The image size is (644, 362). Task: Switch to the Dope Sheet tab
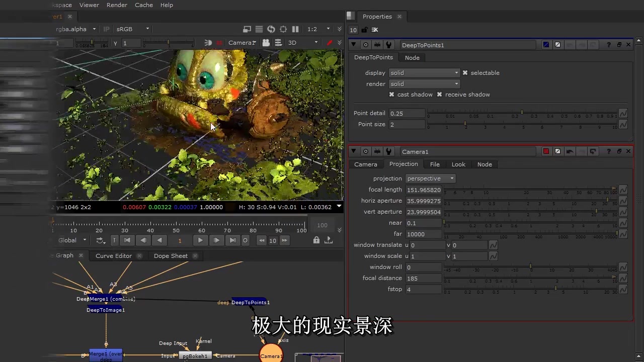point(171,256)
